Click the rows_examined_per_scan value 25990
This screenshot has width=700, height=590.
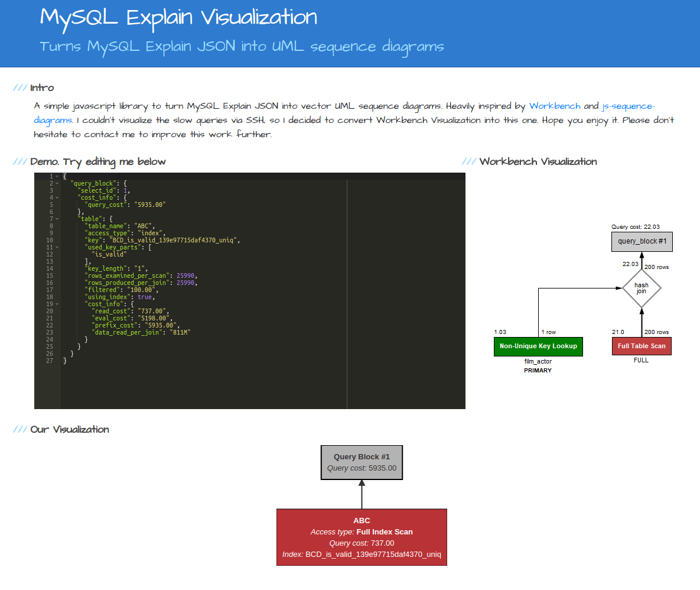click(185, 276)
